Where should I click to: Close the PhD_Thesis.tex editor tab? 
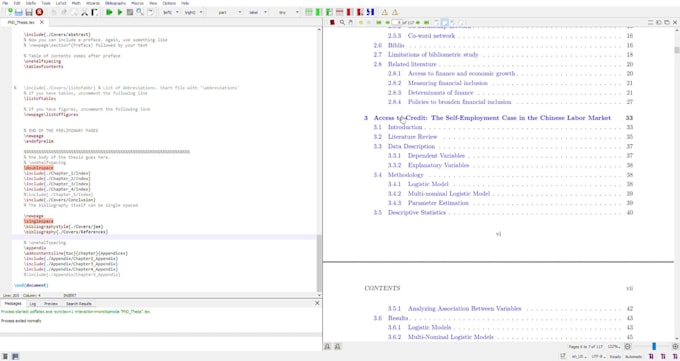point(42,22)
